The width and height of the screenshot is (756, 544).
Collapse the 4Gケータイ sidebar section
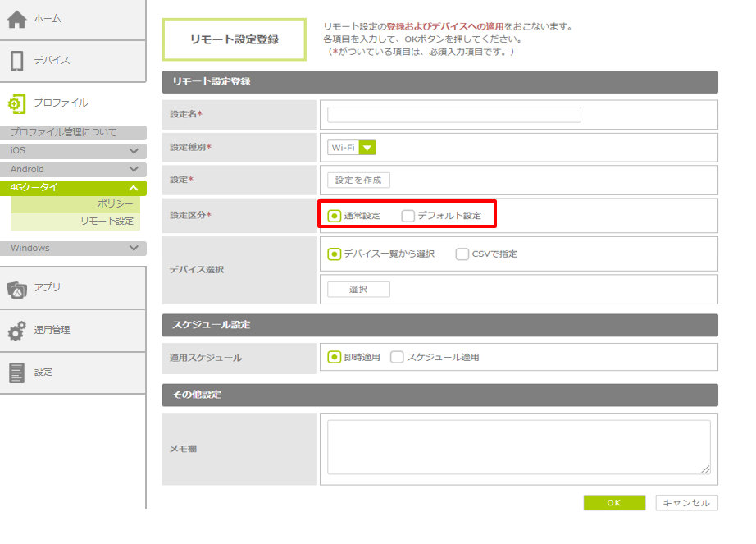pyautogui.click(x=134, y=188)
